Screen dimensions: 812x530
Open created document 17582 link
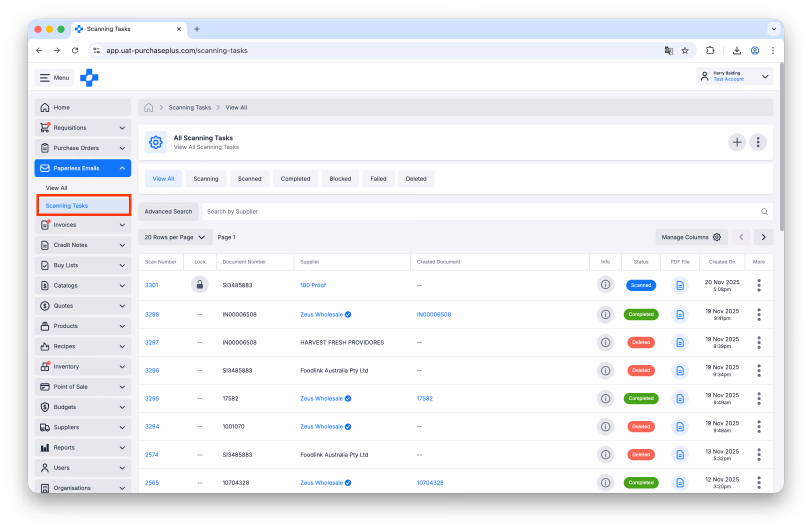click(x=425, y=398)
